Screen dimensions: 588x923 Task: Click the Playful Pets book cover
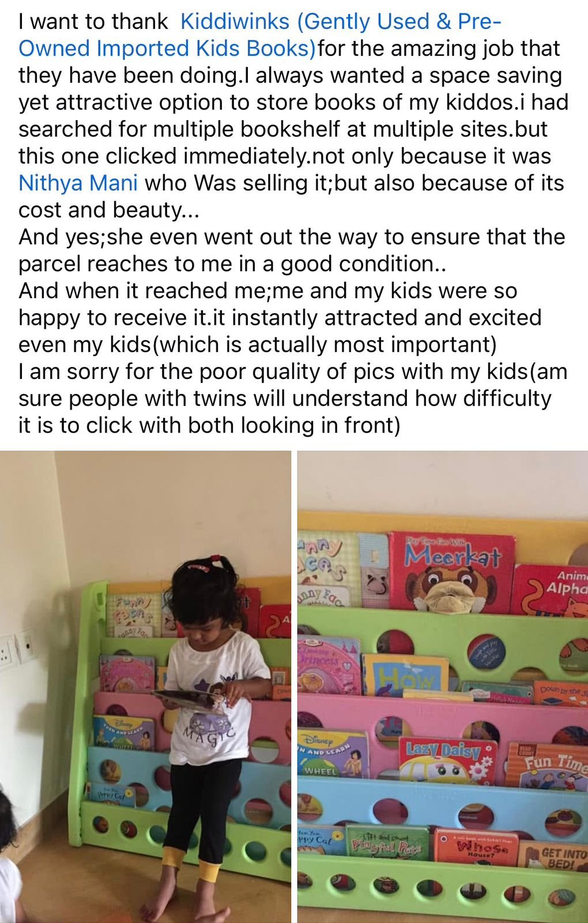tap(387, 843)
